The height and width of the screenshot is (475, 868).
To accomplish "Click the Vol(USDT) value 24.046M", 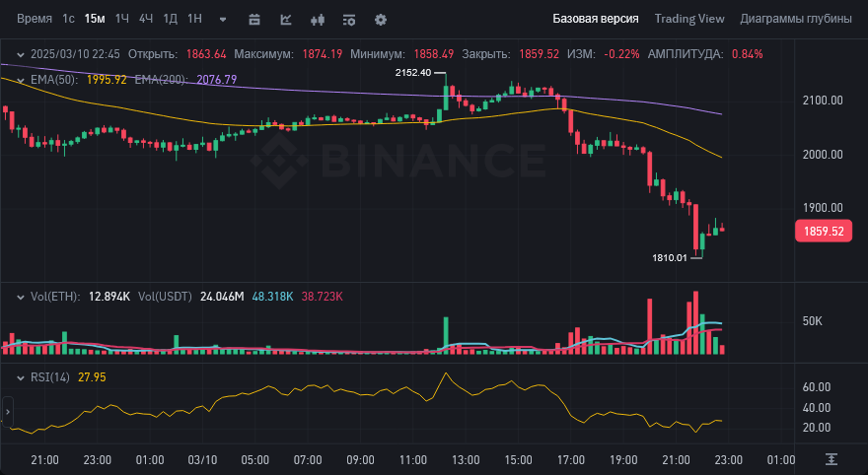I will click(222, 297).
